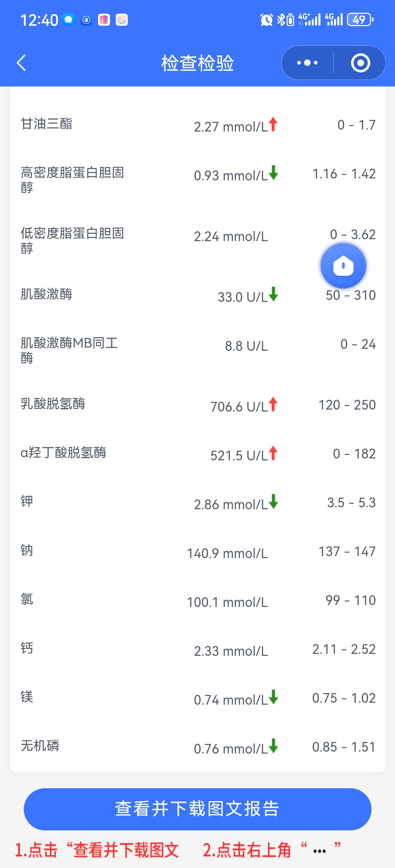Screen dimensions: 395x868
Task: Tap the blue chat notification icon
Action: click(69, 20)
